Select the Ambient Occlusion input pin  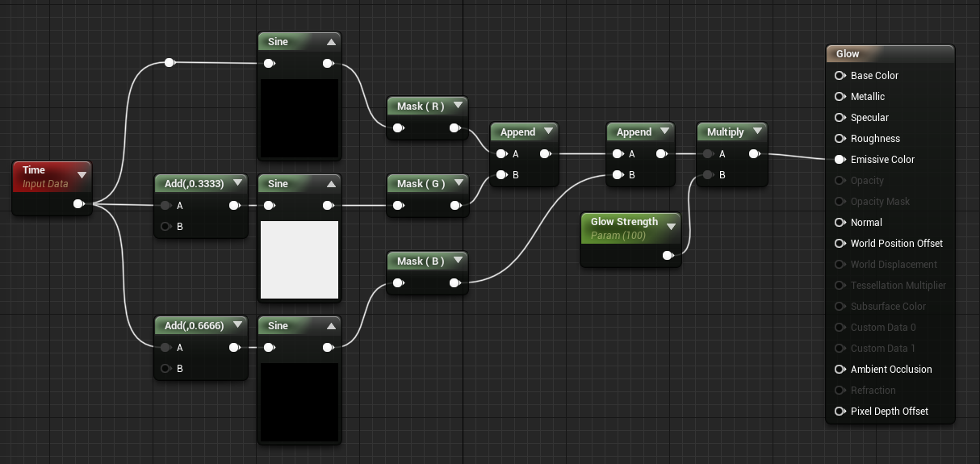(840, 369)
